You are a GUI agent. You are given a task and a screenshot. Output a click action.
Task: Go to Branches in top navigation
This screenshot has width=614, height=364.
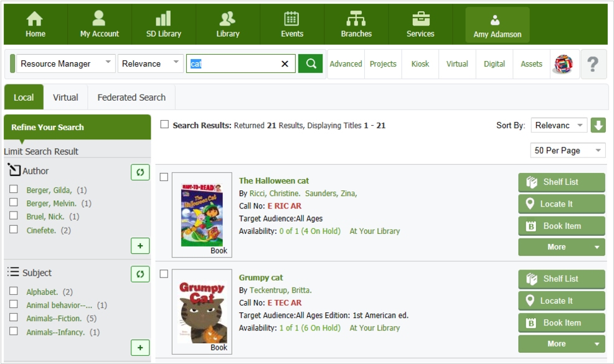point(356,25)
